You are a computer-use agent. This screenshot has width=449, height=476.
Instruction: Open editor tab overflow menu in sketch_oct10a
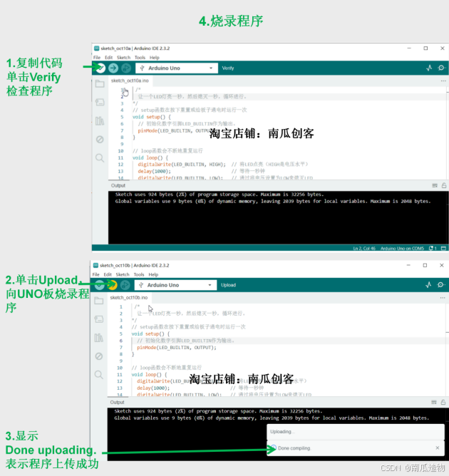[443, 81]
